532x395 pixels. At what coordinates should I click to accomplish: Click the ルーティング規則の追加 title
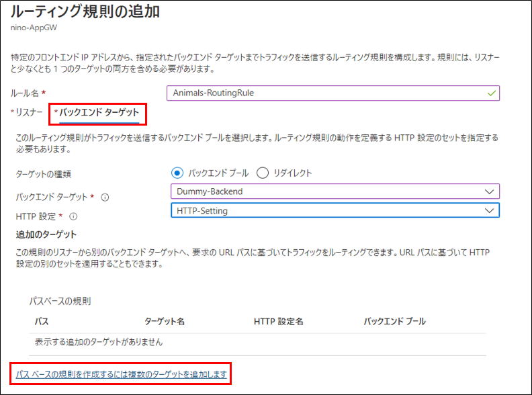pyautogui.click(x=85, y=11)
